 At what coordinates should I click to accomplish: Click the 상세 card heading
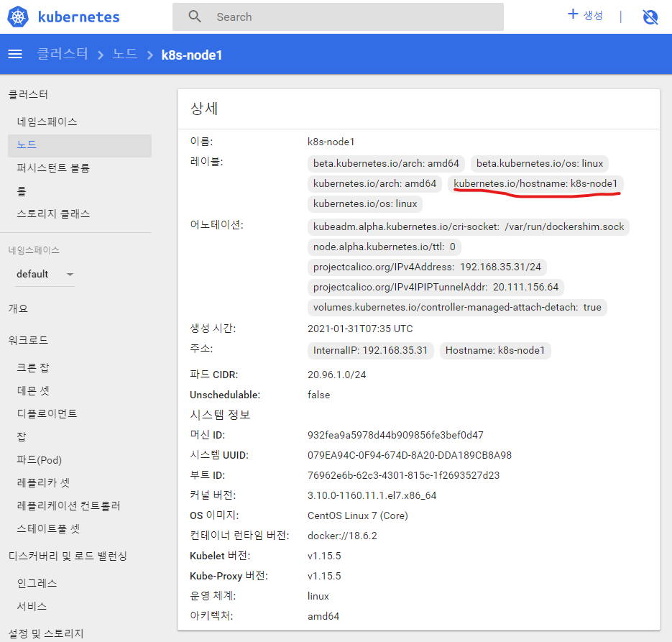(x=204, y=109)
